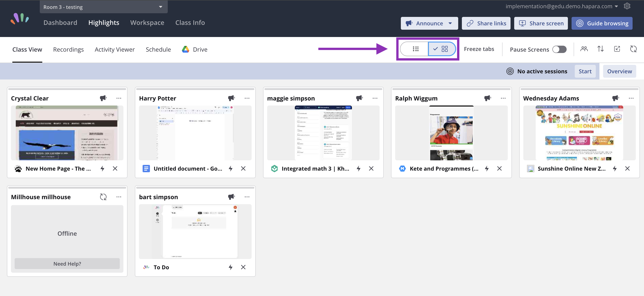644x296 pixels.
Task: Open the student groups icon
Action: pos(584,49)
